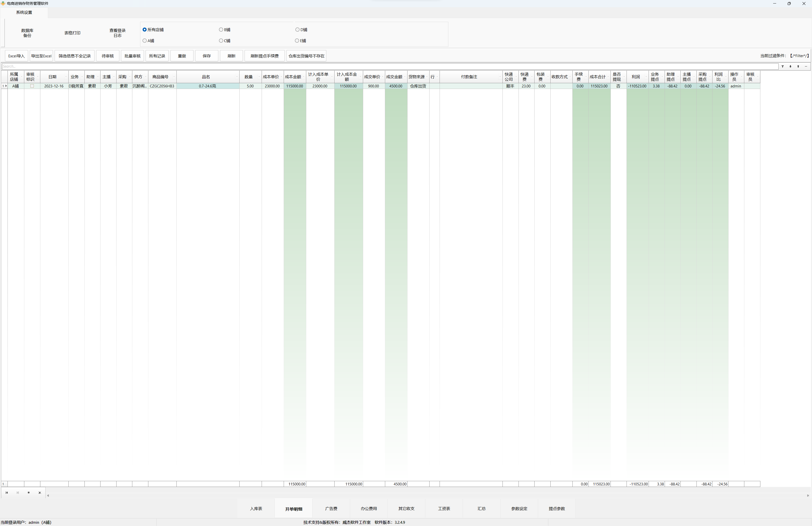Image resolution: width=812 pixels, height=526 pixels.
Task: Switch to the 工资表 tab
Action: point(444,509)
